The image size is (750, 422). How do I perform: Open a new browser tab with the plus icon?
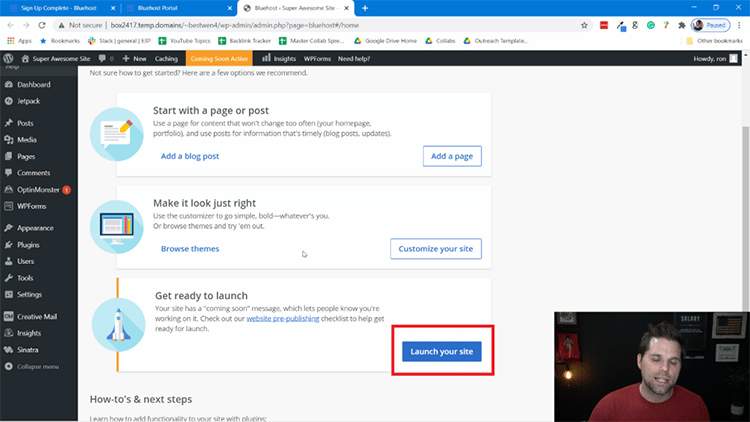coord(364,8)
